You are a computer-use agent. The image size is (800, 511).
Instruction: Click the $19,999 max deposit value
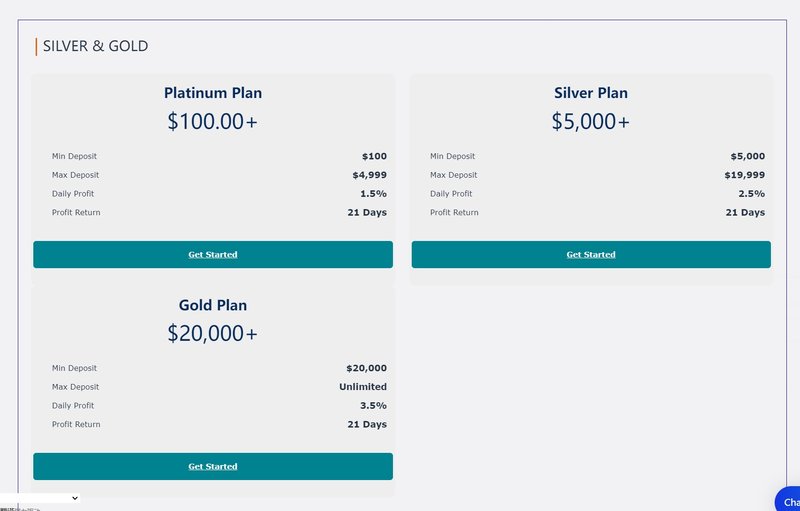(745, 175)
